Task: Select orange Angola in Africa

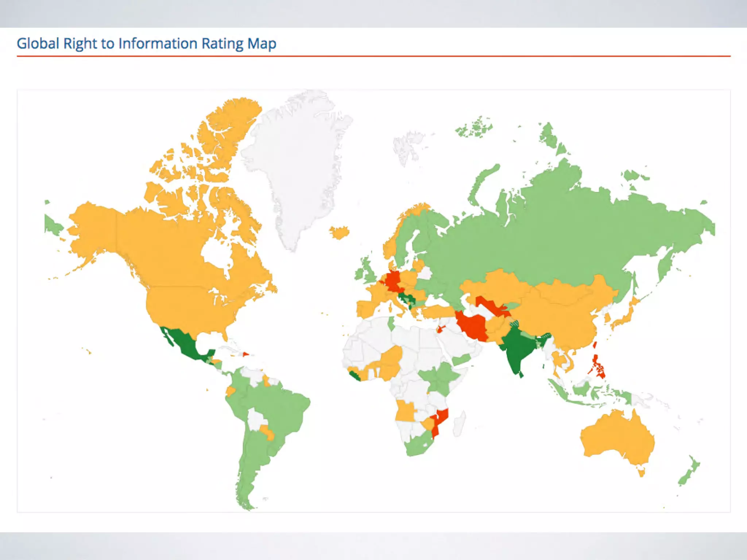Action: pyautogui.click(x=405, y=411)
